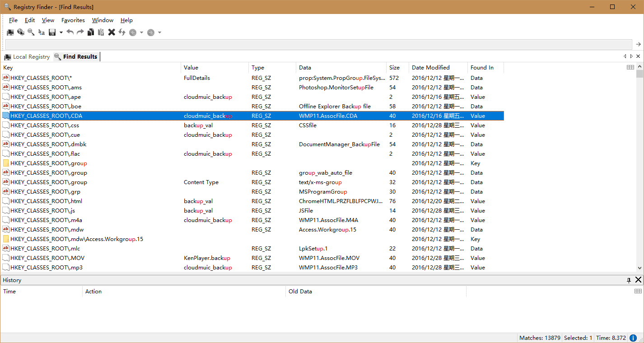Click the Refresh toolbar icon
Image resolution: width=644 pixels, height=343 pixels.
[x=122, y=32]
